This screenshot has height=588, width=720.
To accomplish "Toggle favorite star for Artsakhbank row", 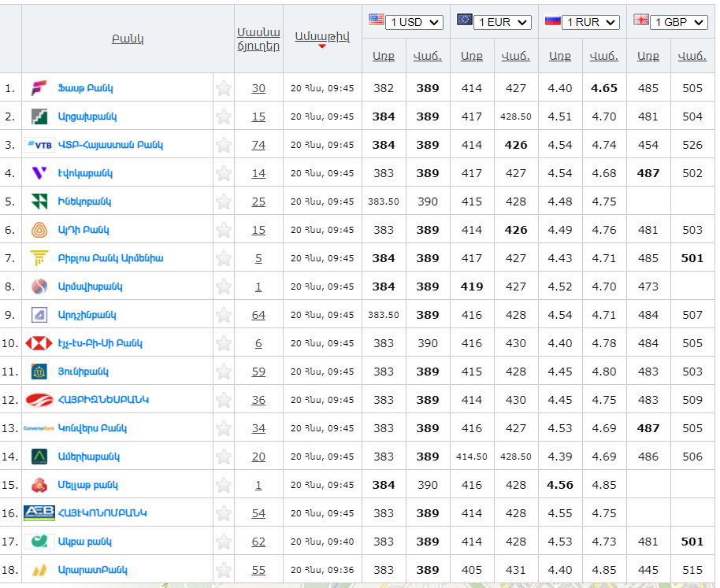I will 224,116.
